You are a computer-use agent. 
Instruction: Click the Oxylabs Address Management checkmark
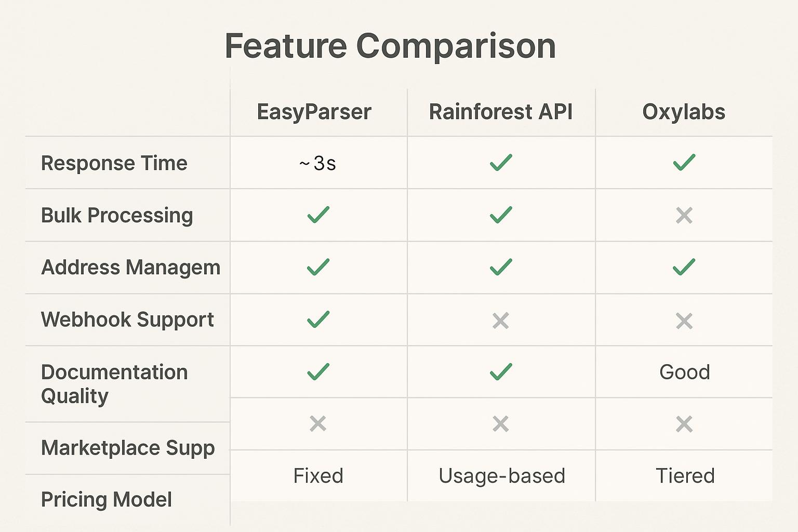tap(684, 267)
